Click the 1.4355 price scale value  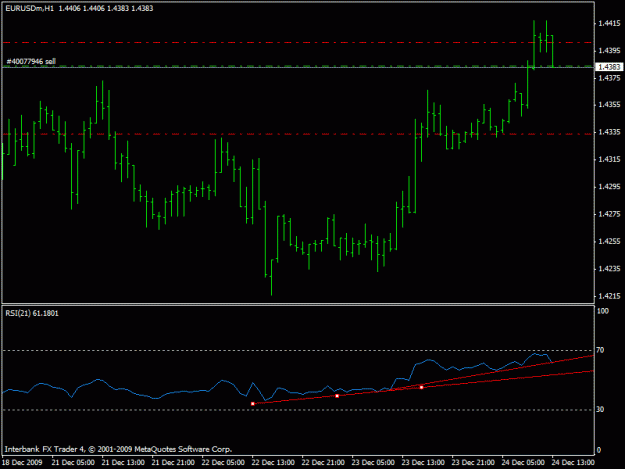[609, 105]
